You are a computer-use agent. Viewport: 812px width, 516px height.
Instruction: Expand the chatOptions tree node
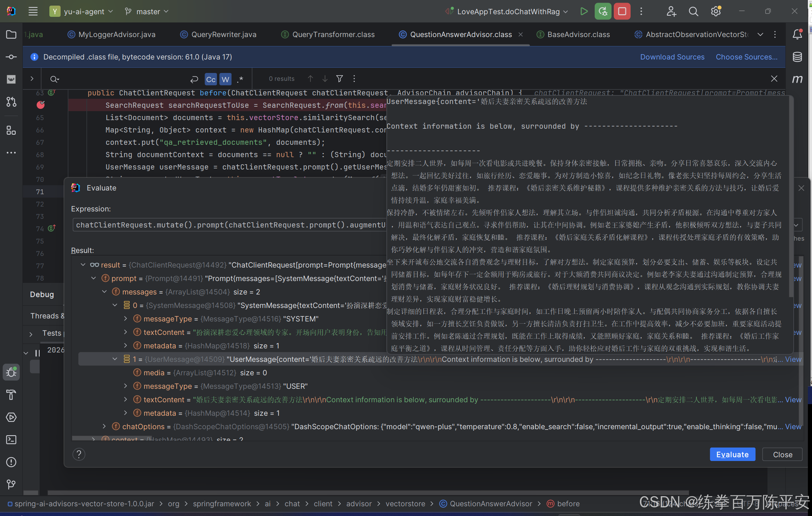104,427
